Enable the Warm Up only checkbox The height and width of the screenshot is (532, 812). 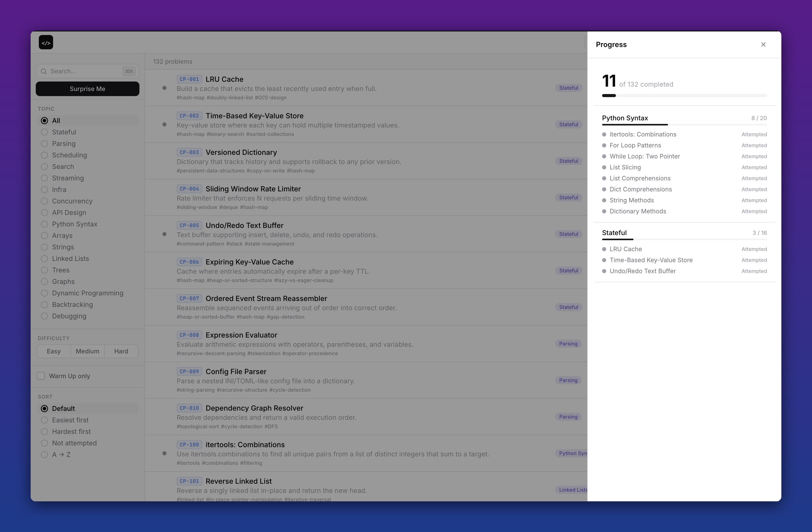point(41,376)
